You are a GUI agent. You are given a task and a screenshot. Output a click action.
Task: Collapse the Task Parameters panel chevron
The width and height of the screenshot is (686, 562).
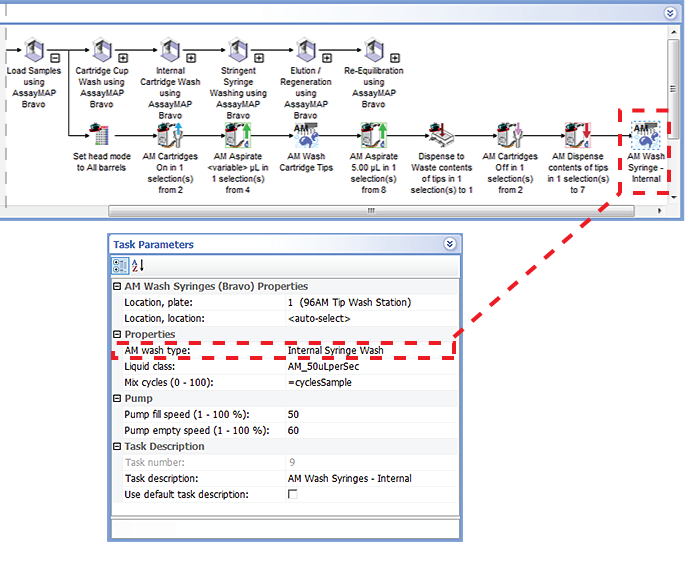[x=449, y=244]
